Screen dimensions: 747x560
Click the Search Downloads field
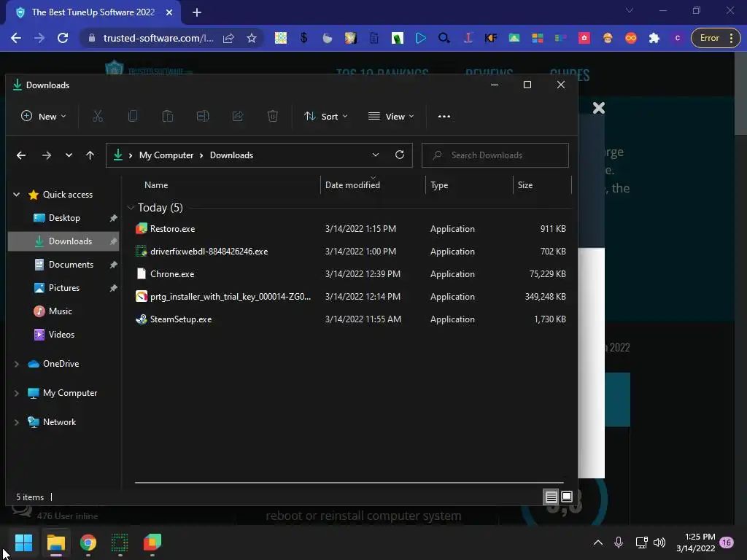495,155
